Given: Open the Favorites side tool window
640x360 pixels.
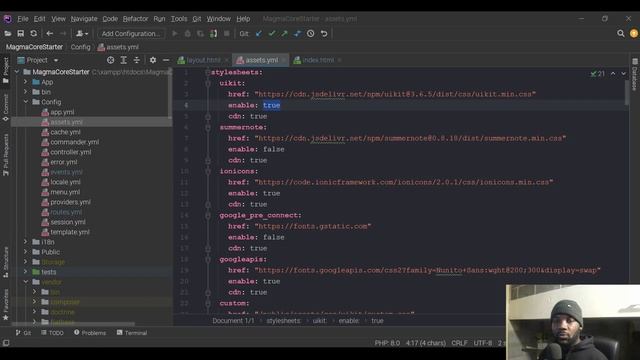Looking at the screenshot, I should tap(6, 304).
